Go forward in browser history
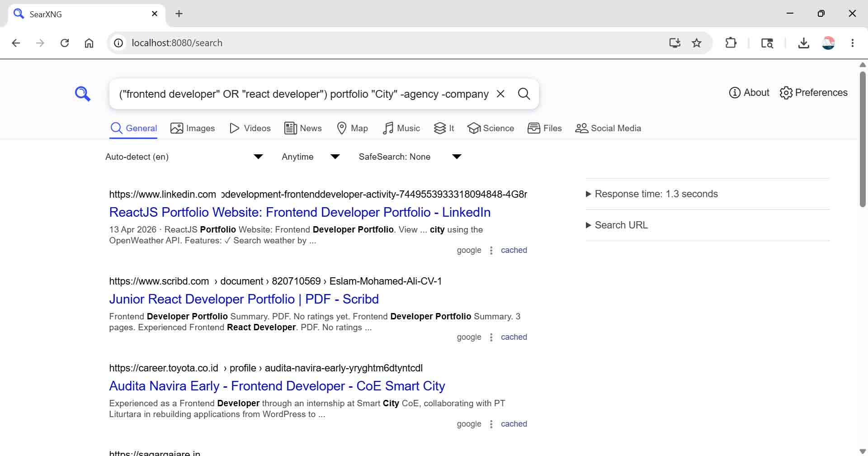This screenshot has width=868, height=456. pyautogui.click(x=40, y=43)
